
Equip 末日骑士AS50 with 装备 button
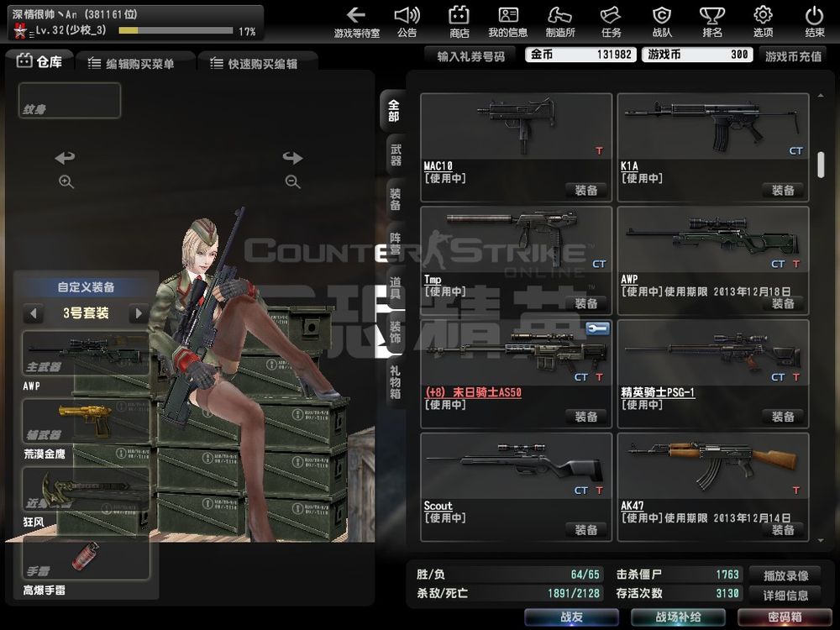point(586,417)
